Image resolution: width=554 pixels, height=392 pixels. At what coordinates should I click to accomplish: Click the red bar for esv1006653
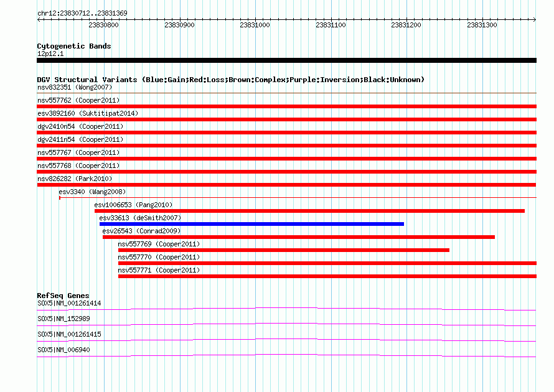point(309,211)
